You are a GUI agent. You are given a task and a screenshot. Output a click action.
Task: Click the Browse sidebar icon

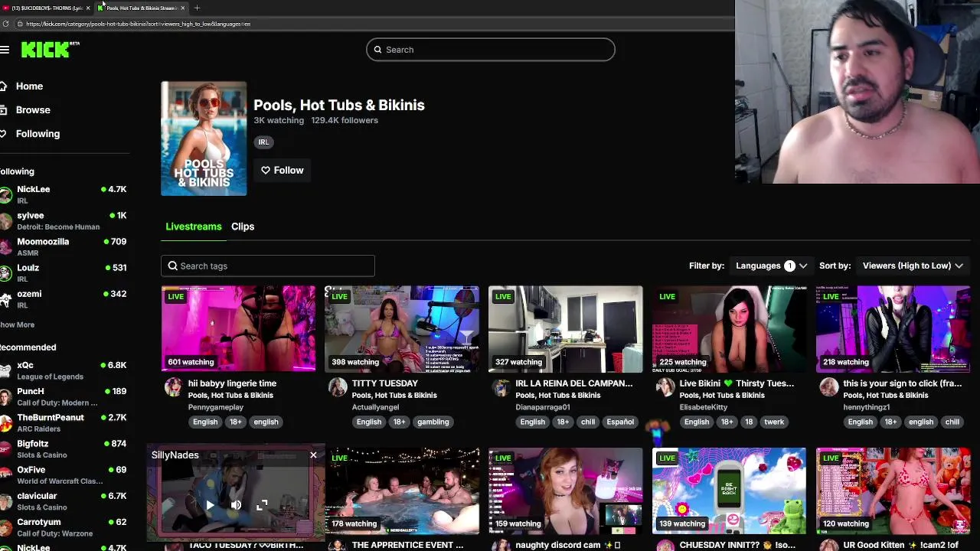(4, 110)
